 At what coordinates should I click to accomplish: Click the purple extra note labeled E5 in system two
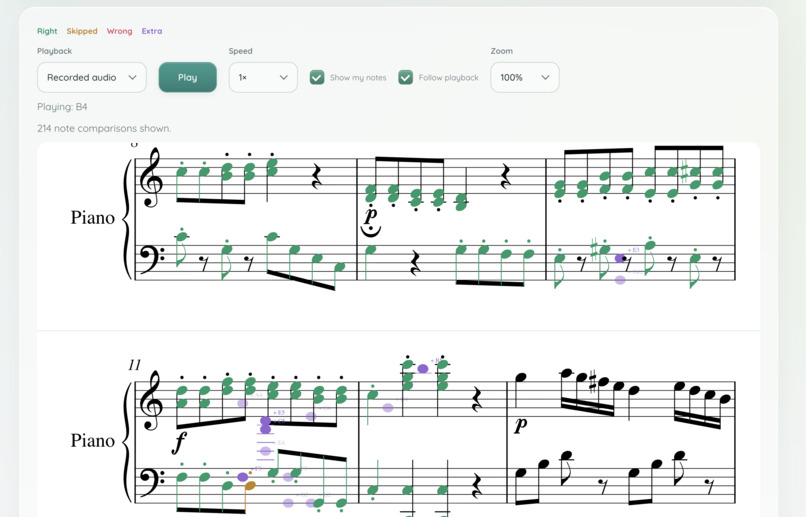(x=265, y=421)
